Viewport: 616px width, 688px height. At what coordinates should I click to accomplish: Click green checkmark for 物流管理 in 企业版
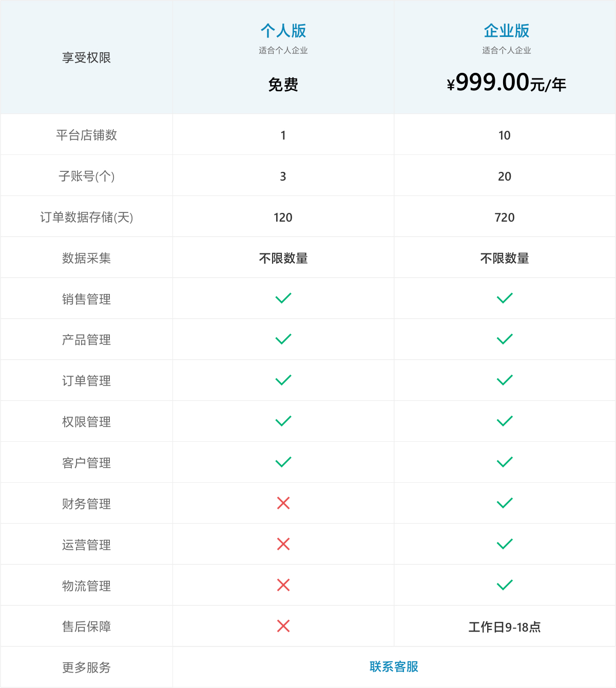505,585
